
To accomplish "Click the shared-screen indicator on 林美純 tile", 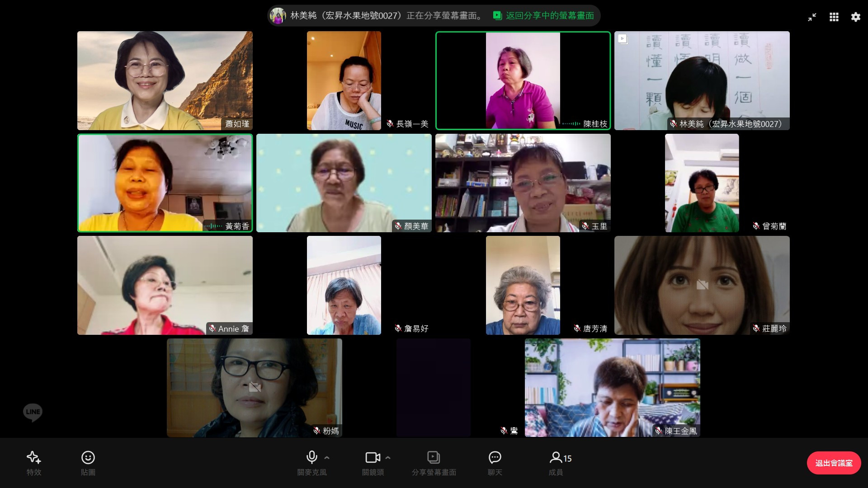I will (623, 39).
